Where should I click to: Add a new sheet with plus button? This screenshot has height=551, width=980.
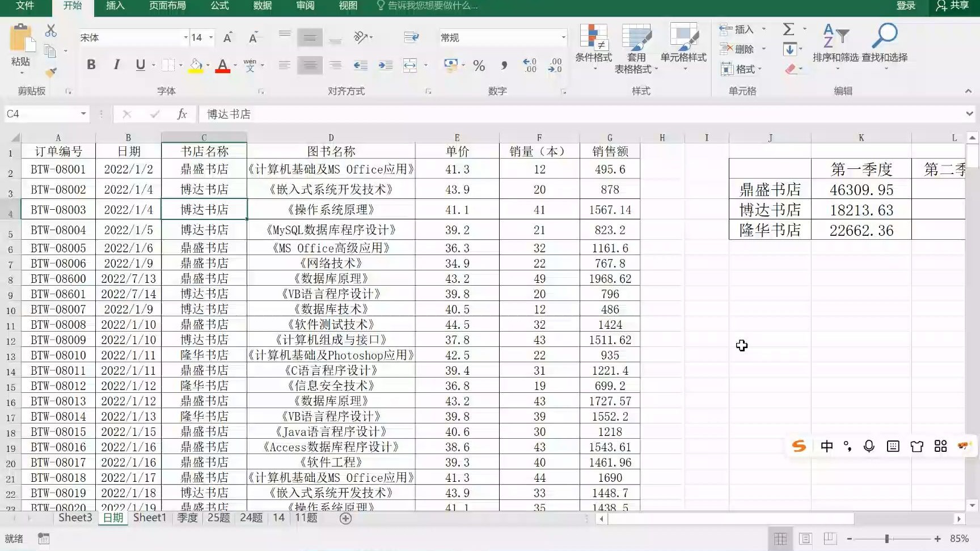pyautogui.click(x=345, y=518)
